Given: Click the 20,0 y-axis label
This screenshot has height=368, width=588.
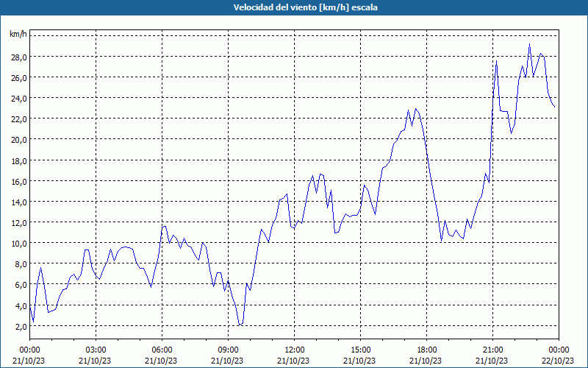Looking at the screenshot, I should click(19, 140).
